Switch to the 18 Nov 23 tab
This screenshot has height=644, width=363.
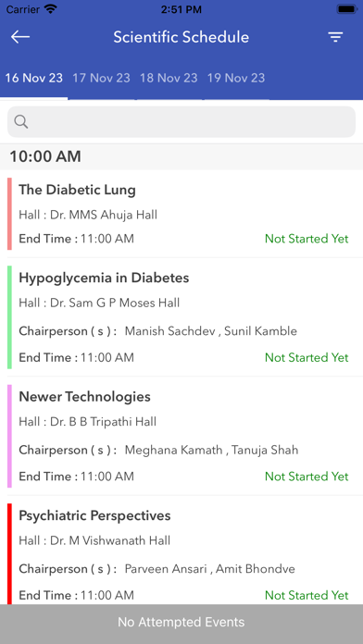click(x=169, y=78)
